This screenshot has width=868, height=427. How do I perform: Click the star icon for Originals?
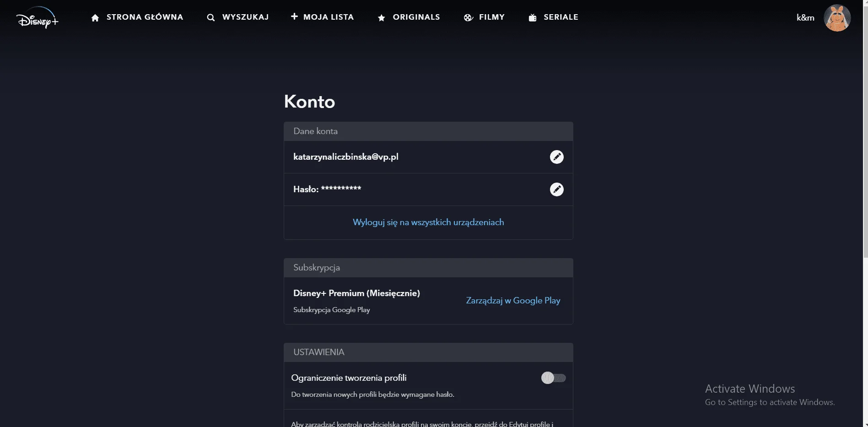click(381, 18)
